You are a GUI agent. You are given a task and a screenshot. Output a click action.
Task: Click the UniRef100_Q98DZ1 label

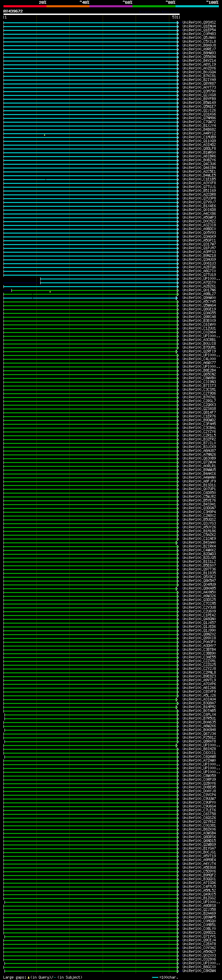click(199, 932)
